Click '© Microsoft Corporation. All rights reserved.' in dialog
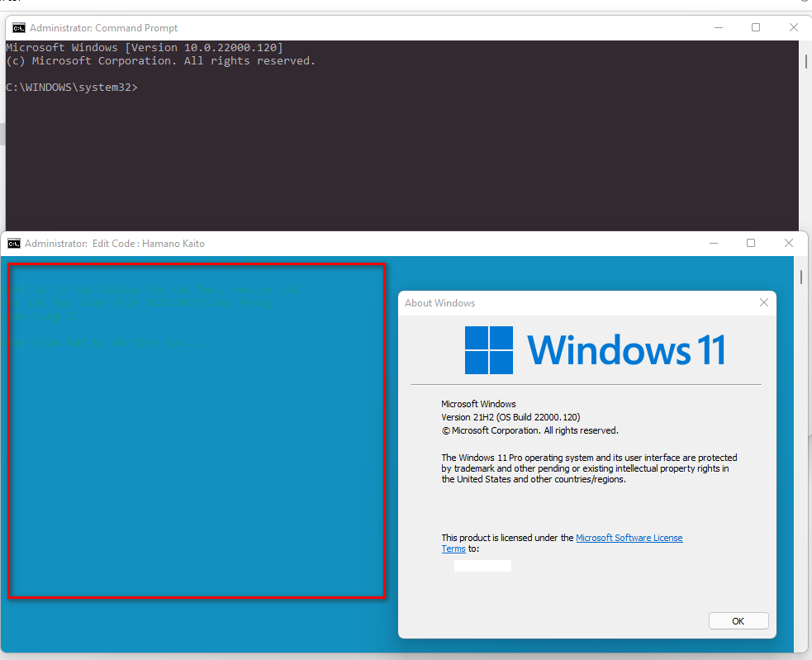This screenshot has height=660, width=812. click(x=529, y=430)
